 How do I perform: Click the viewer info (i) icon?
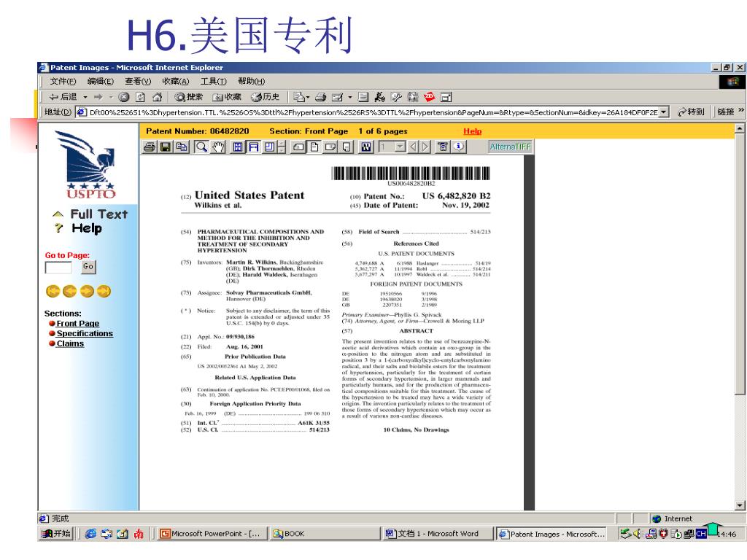coord(459,147)
